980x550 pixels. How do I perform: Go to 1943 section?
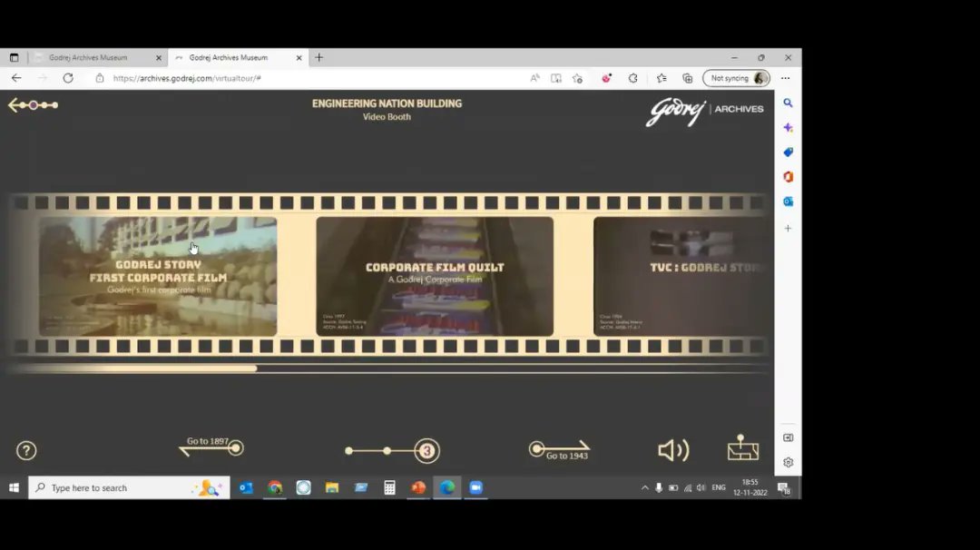[x=559, y=450]
